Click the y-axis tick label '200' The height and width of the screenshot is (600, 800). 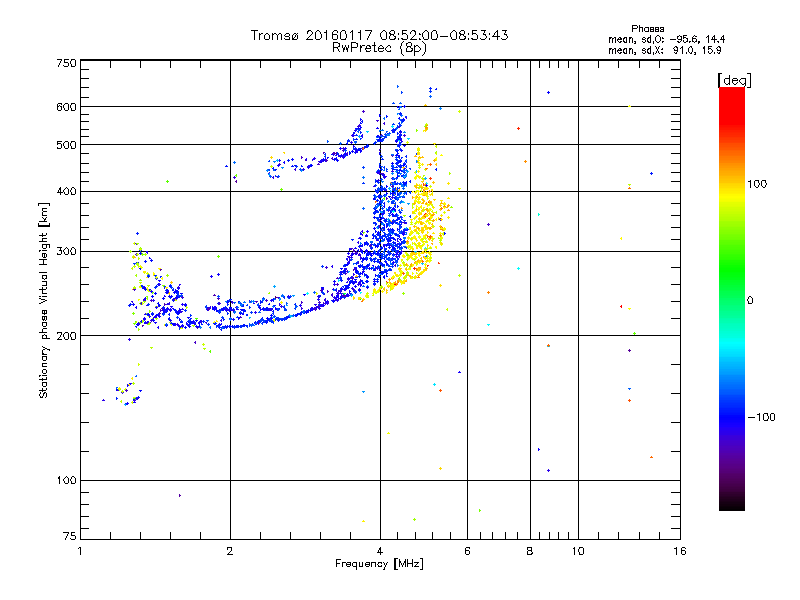(x=66, y=336)
